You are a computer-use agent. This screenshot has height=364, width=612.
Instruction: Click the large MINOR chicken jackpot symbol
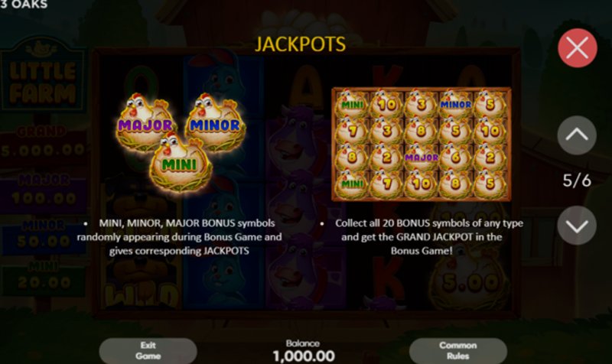click(x=215, y=122)
